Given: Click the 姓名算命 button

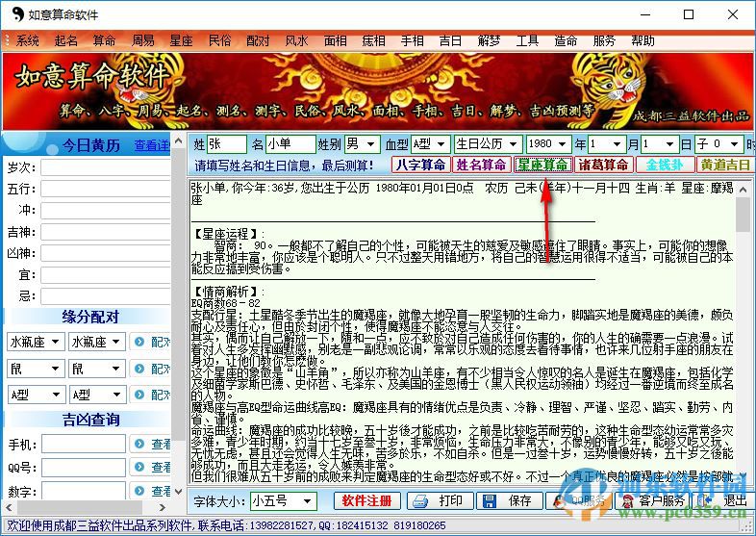Looking at the screenshot, I should pyautogui.click(x=481, y=165).
